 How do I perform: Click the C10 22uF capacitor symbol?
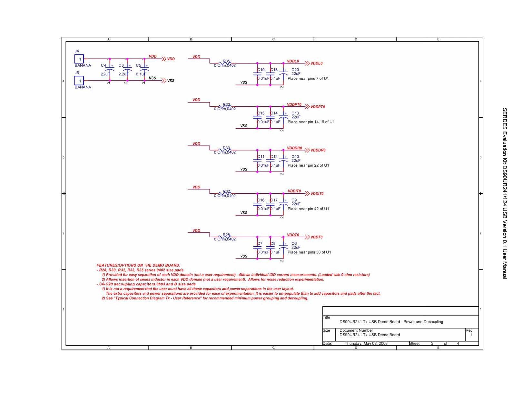coord(283,161)
